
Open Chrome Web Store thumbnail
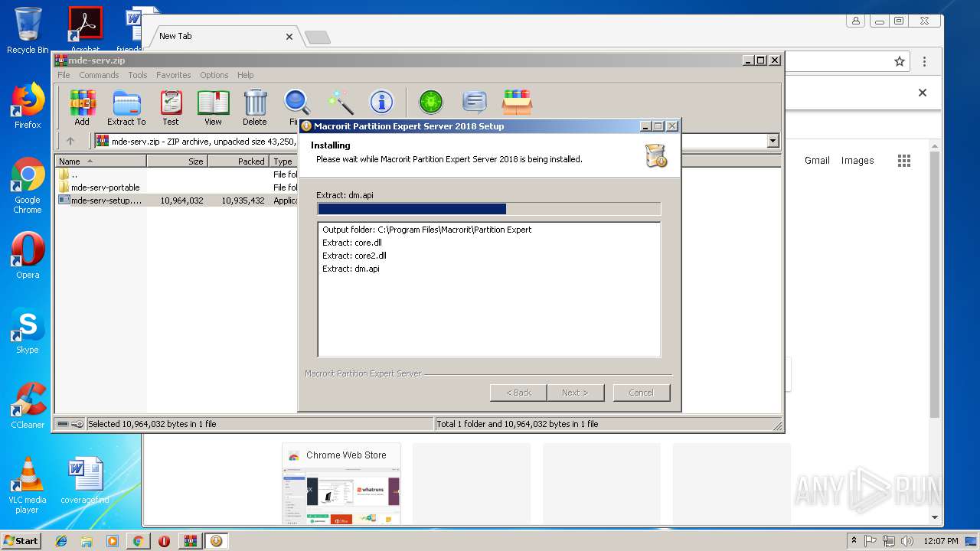[341, 484]
